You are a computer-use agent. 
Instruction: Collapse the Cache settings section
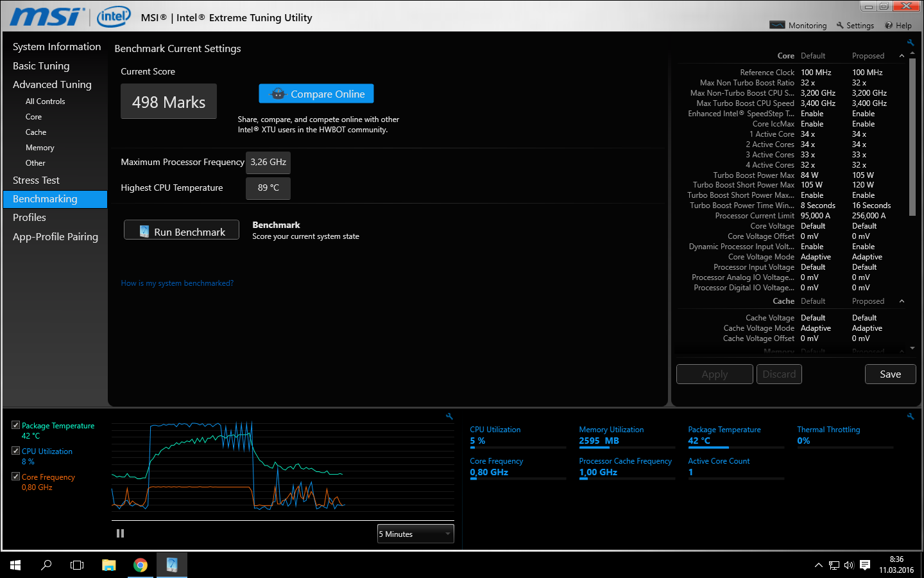pyautogui.click(x=902, y=301)
